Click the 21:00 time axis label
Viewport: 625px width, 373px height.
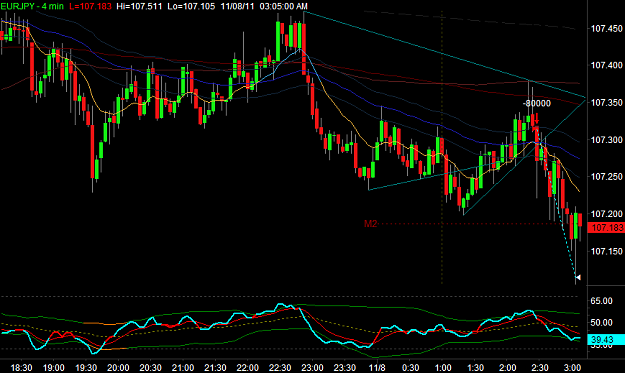(183, 367)
